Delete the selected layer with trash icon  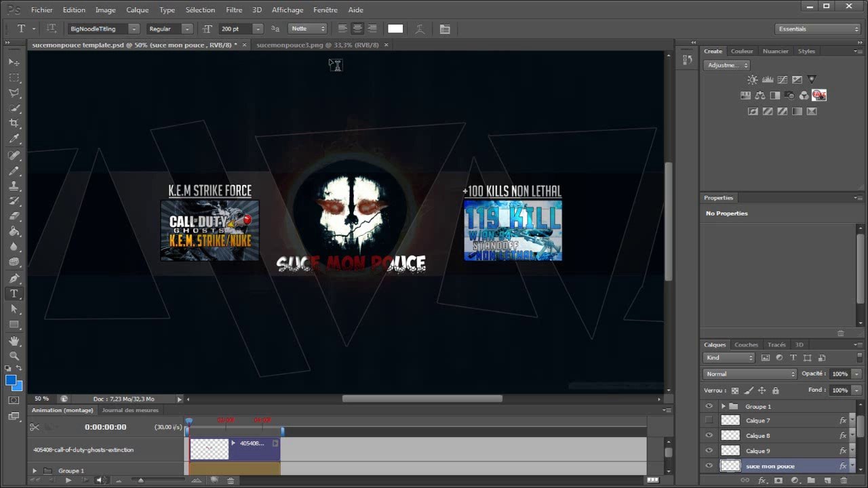[x=844, y=481]
